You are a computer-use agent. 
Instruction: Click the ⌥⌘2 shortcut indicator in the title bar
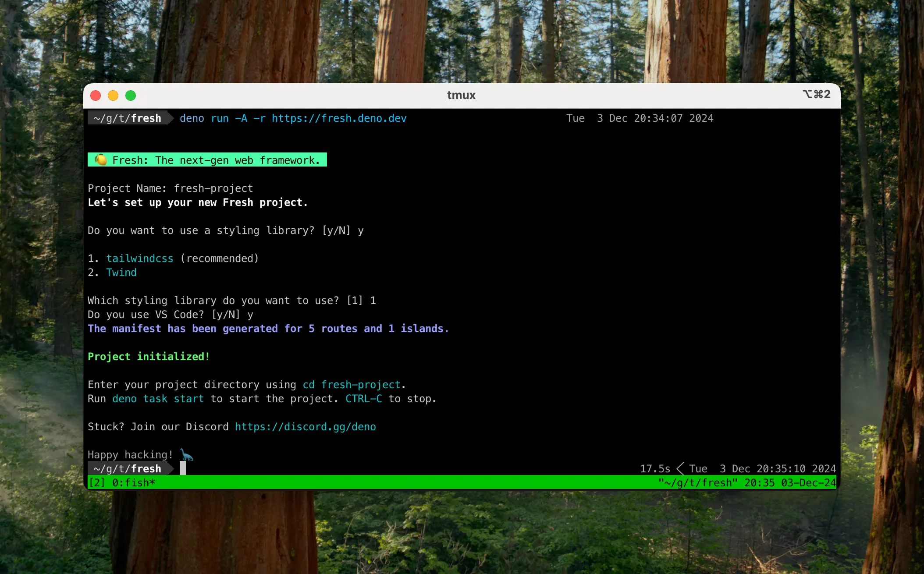816,94
